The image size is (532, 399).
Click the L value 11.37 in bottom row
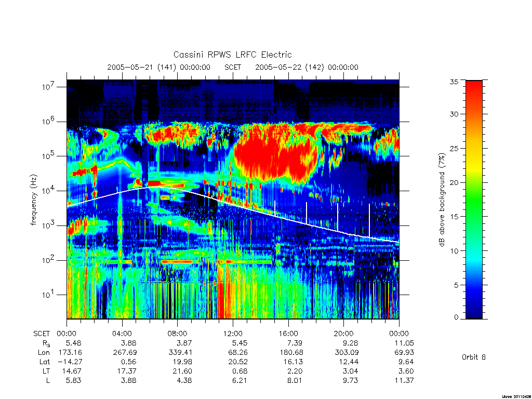pos(404,380)
